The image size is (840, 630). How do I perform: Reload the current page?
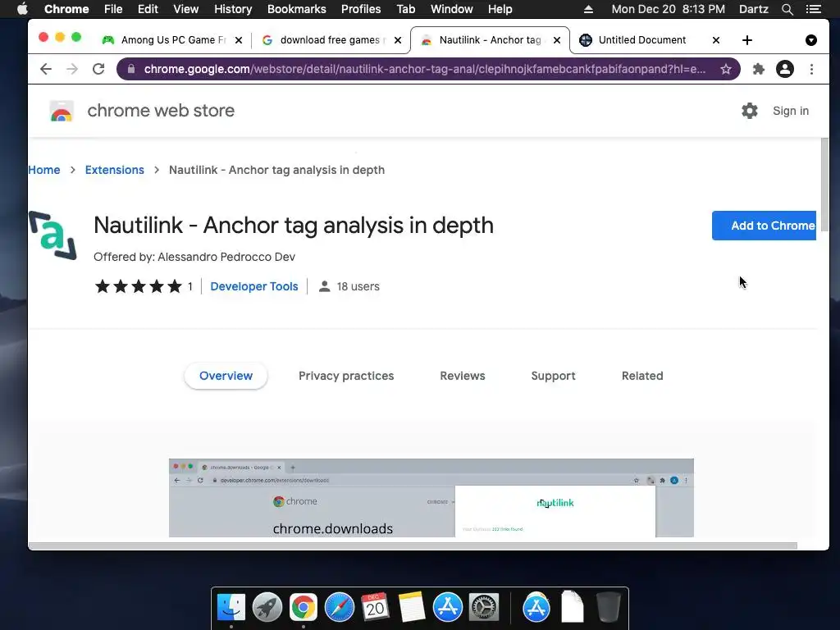point(98,69)
